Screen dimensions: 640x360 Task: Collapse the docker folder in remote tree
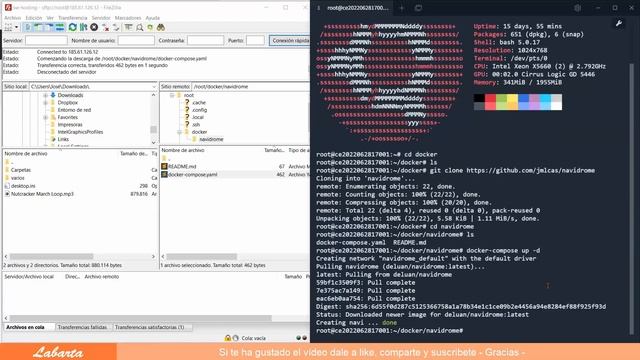179,132
